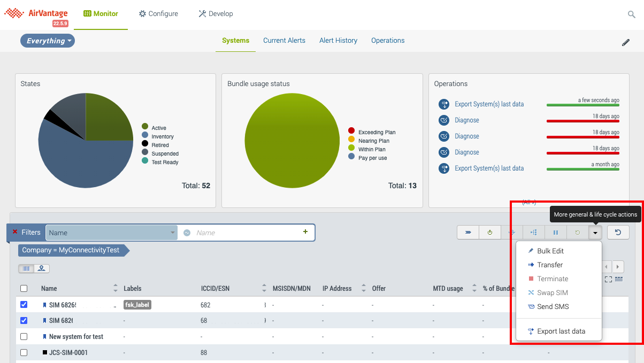Viewport: 644px width, 363px height.
Task: Click the pencil edit dashboard icon
Action: (x=625, y=43)
